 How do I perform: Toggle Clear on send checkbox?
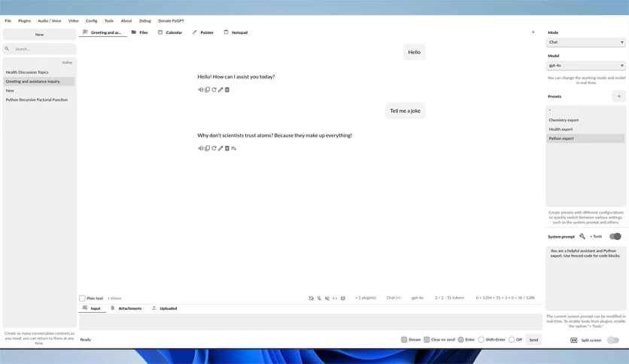[427, 339]
